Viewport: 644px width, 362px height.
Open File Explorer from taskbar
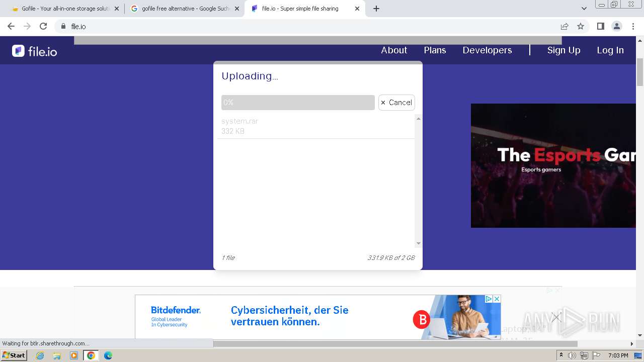pyautogui.click(x=57, y=355)
